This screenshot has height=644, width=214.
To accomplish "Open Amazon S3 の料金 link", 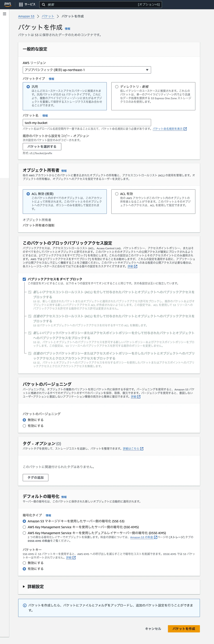I will [x=142, y=537].
